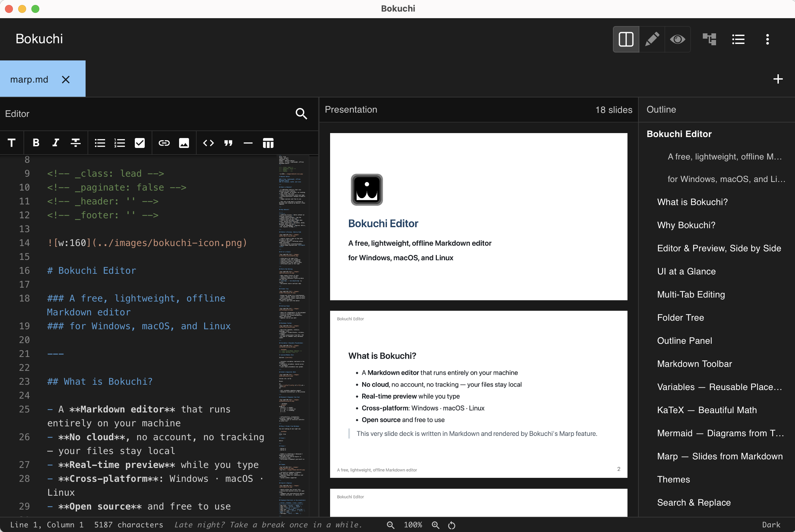Image resolution: width=795 pixels, height=532 pixels.
Task: Switch to editor-only mode with pencil icon
Action: click(652, 39)
